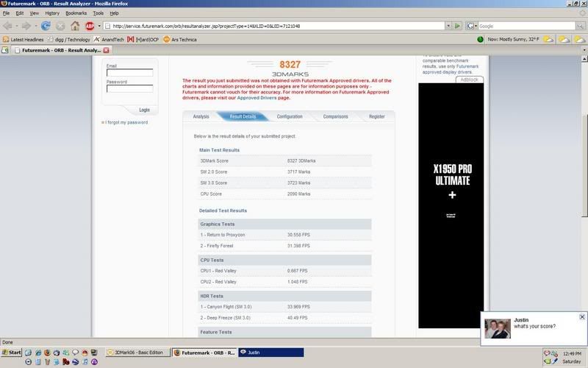
Task: Click the media player quick launch icon in lower row
Action: (x=29, y=361)
